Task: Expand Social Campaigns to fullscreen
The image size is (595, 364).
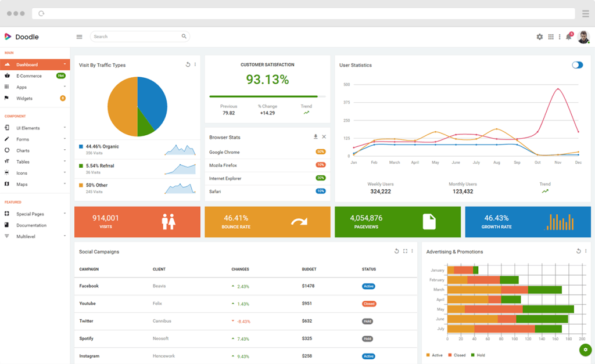Action: point(404,251)
